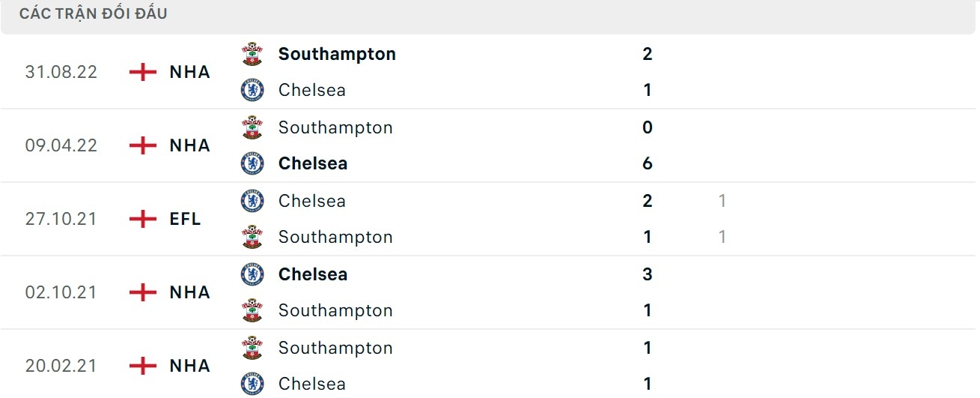
Task: Select NHA league label for 20.02.21
Action: pos(189,366)
